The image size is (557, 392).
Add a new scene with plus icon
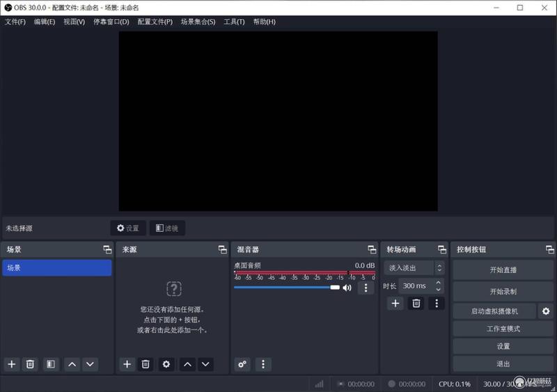[12, 364]
